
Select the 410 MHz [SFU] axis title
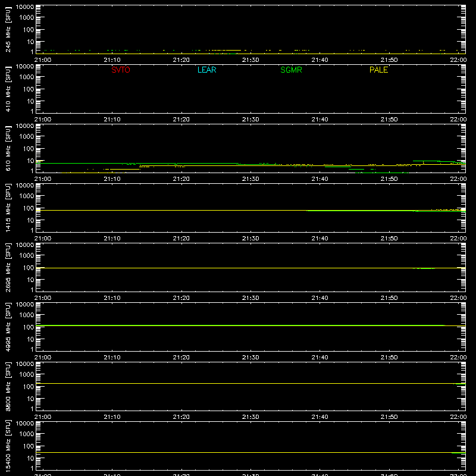8,89
